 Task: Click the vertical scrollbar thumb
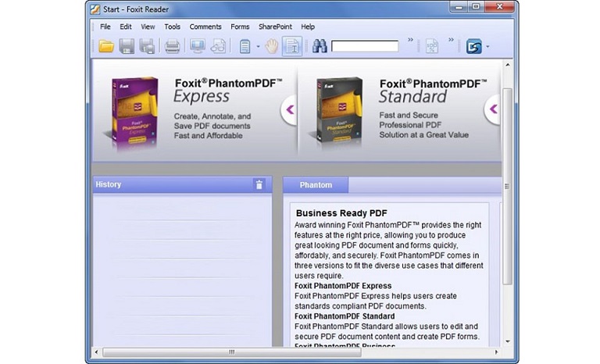507,187
